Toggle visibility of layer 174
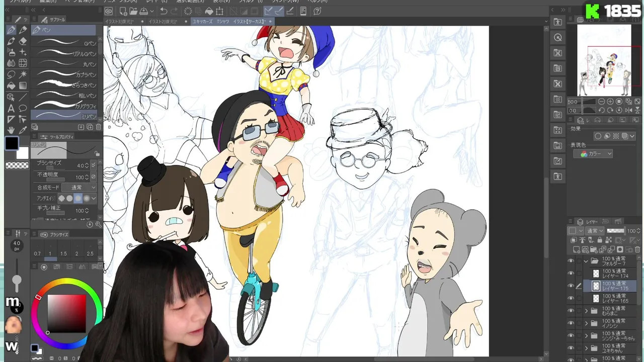The image size is (644, 362). click(x=571, y=274)
